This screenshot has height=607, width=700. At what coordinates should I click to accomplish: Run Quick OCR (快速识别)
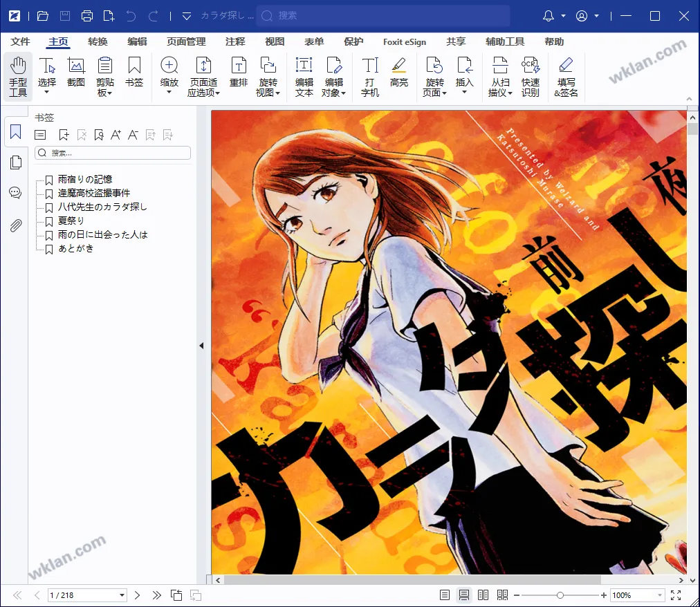531,77
